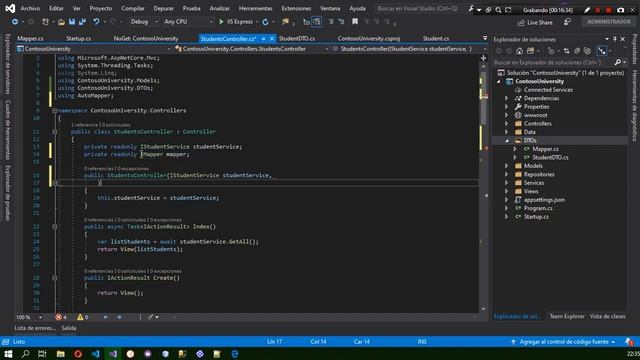The image size is (640, 360).
Task: Close the StudentsController.cs tab
Action: pos(272,39)
